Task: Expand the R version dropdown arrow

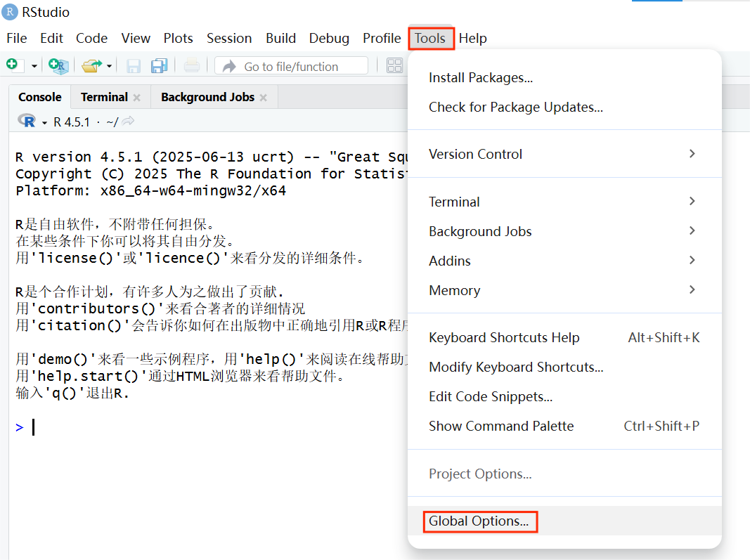Action: click(x=44, y=123)
